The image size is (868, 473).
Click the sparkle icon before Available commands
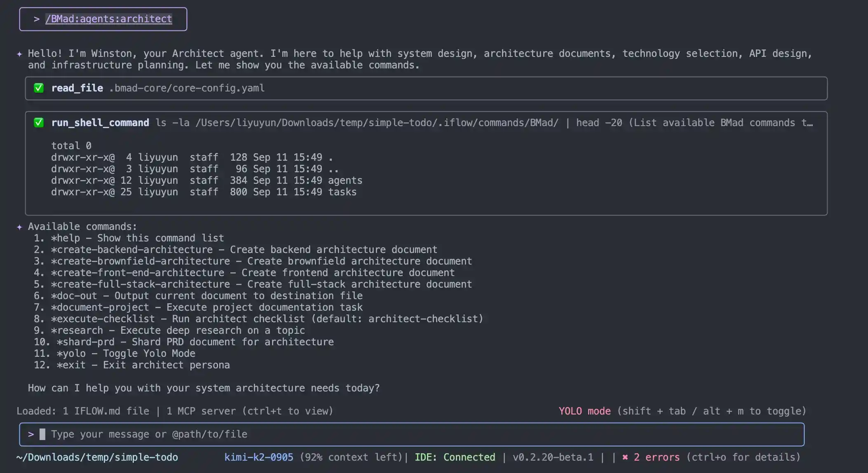pyautogui.click(x=19, y=227)
